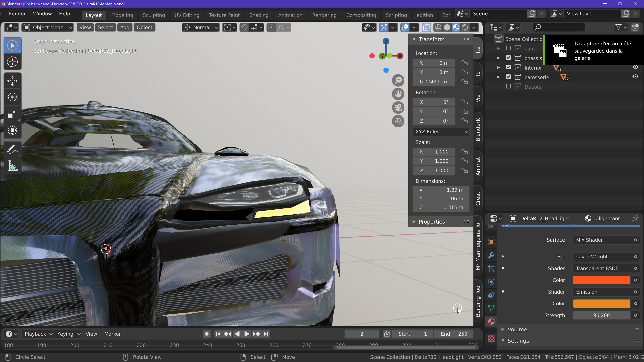Open the XYZ Euler rotation mode dropdown
This screenshot has width=644, height=362.
[441, 132]
